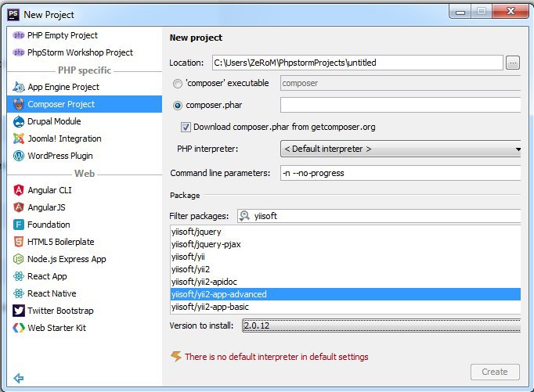Select the Drupal Module icon
Image resolution: width=534 pixels, height=392 pixels.
pyautogui.click(x=19, y=121)
